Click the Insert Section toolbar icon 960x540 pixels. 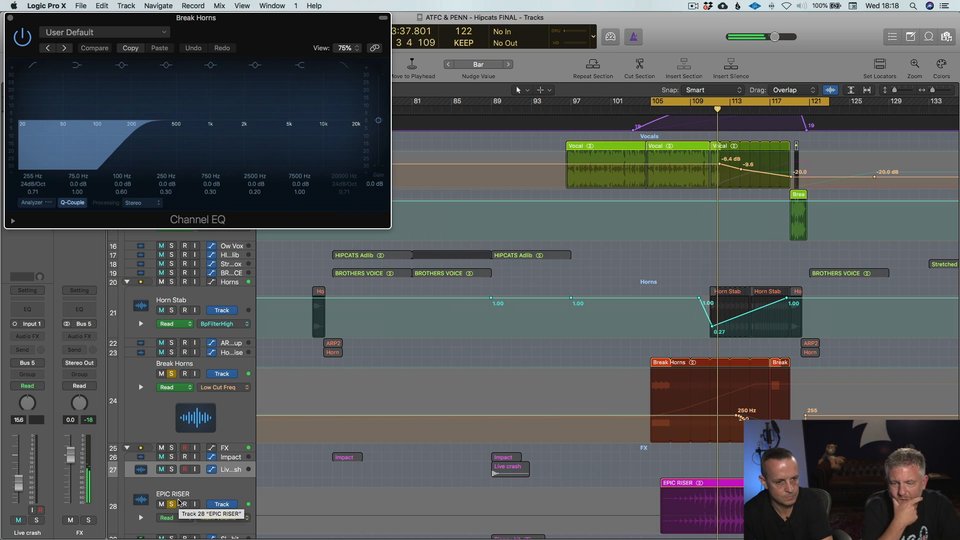[684, 64]
